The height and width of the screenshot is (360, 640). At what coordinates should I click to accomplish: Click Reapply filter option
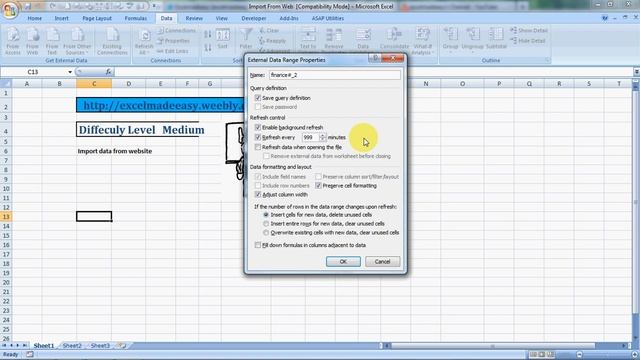pyautogui.click(x=272, y=41)
